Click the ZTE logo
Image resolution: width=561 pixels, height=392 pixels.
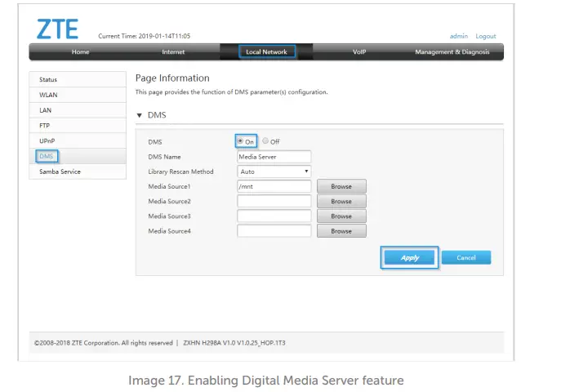click(57, 29)
